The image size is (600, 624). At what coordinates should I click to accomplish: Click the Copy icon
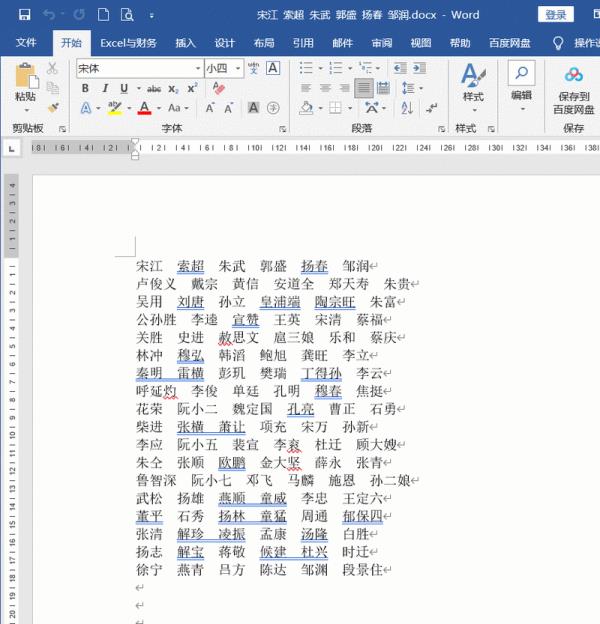[x=52, y=88]
